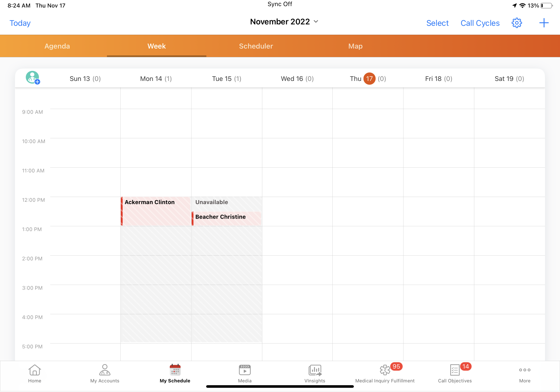Open My Accounts in bottom bar
The image size is (560, 392).
tap(105, 373)
